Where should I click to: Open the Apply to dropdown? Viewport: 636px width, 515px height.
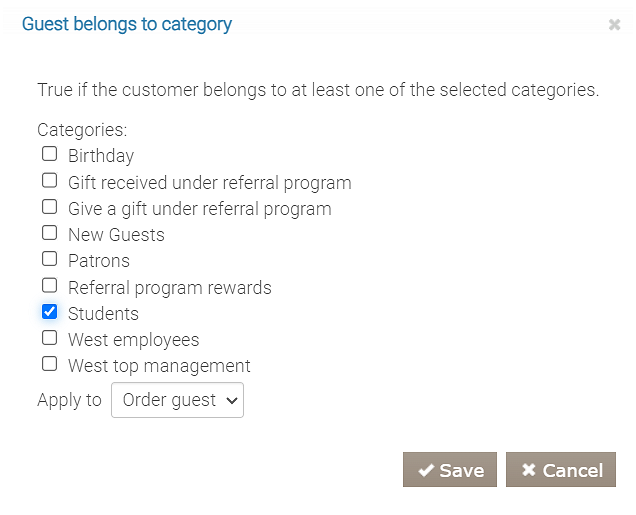coord(177,400)
